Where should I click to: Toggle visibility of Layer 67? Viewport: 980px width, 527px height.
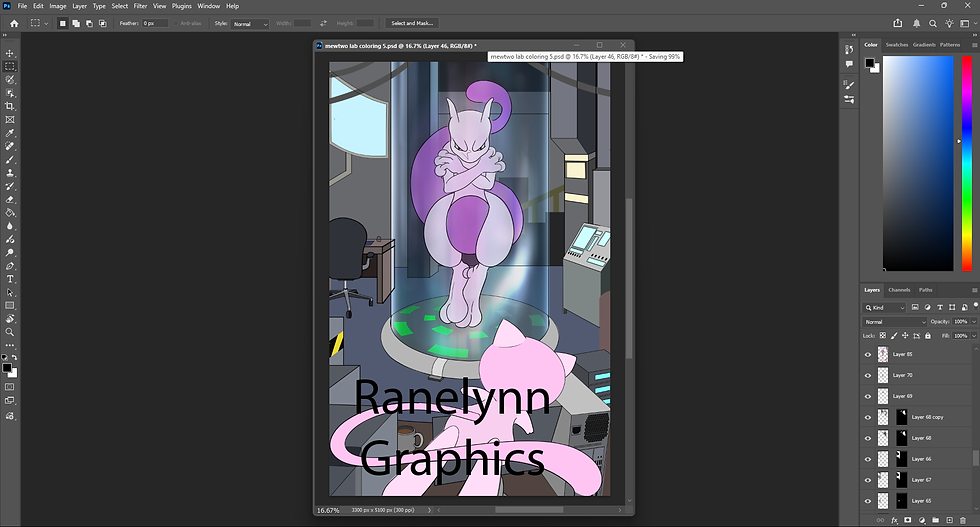point(868,480)
